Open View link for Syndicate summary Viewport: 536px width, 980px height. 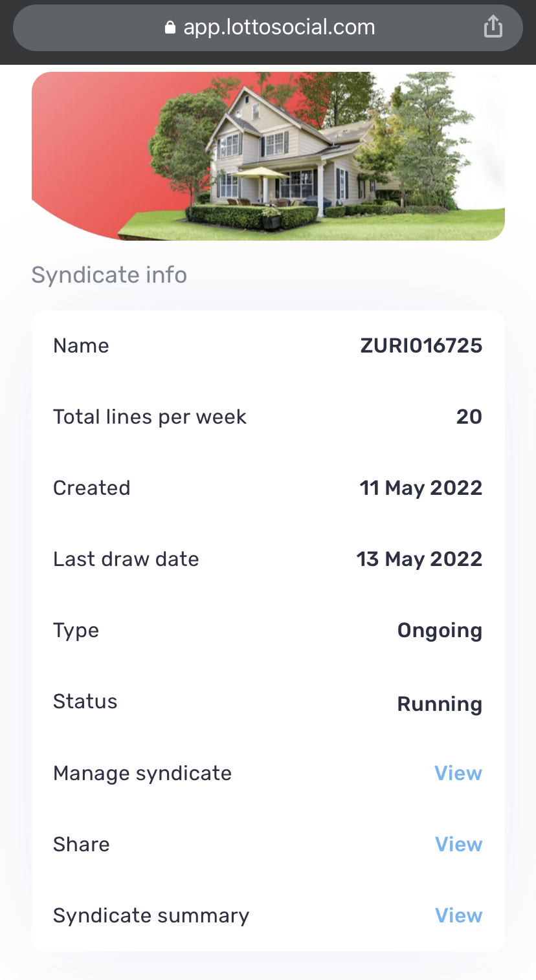[458, 915]
